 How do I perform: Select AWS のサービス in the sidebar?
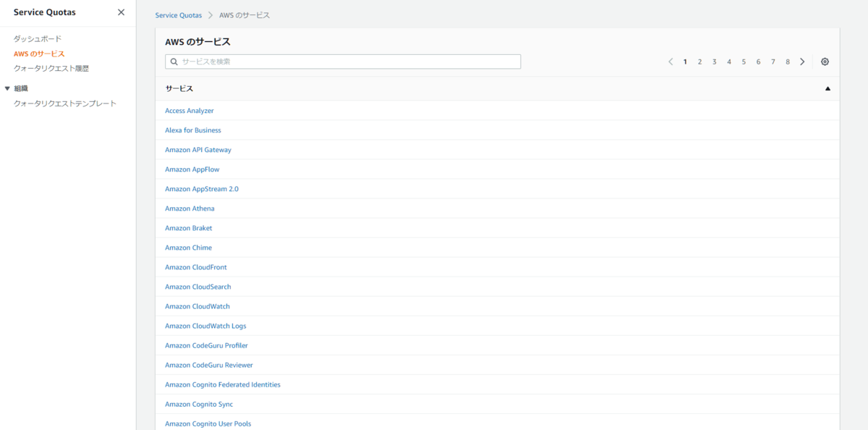coord(39,54)
